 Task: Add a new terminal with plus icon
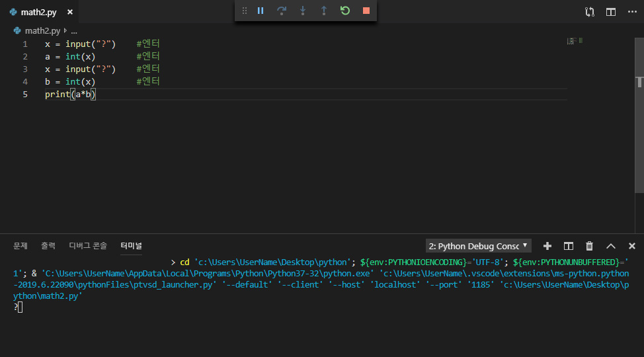coord(547,246)
